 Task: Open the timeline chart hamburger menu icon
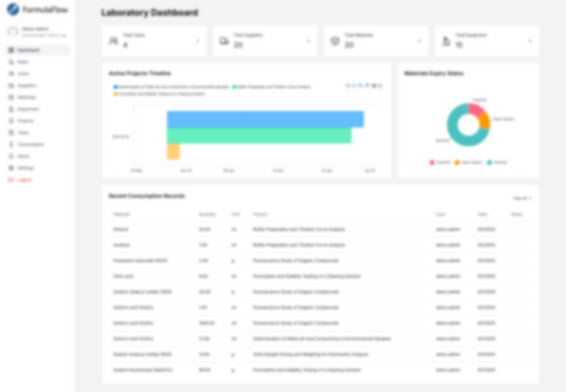(380, 86)
